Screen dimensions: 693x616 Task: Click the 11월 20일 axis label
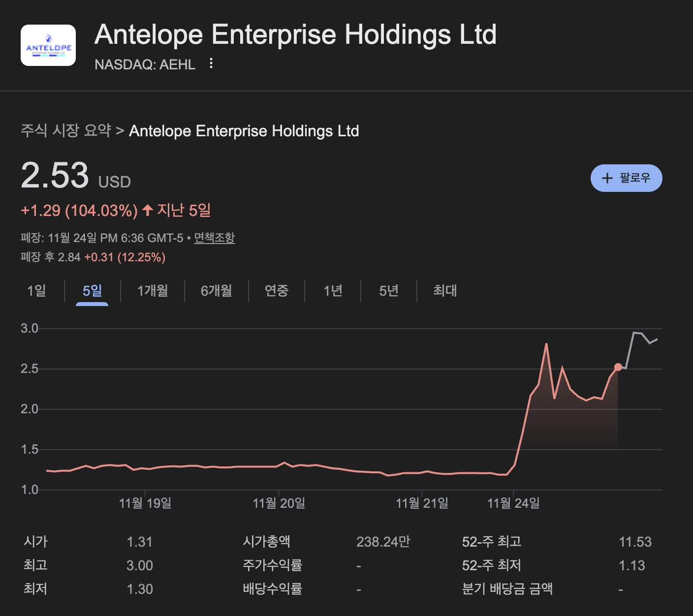[279, 503]
